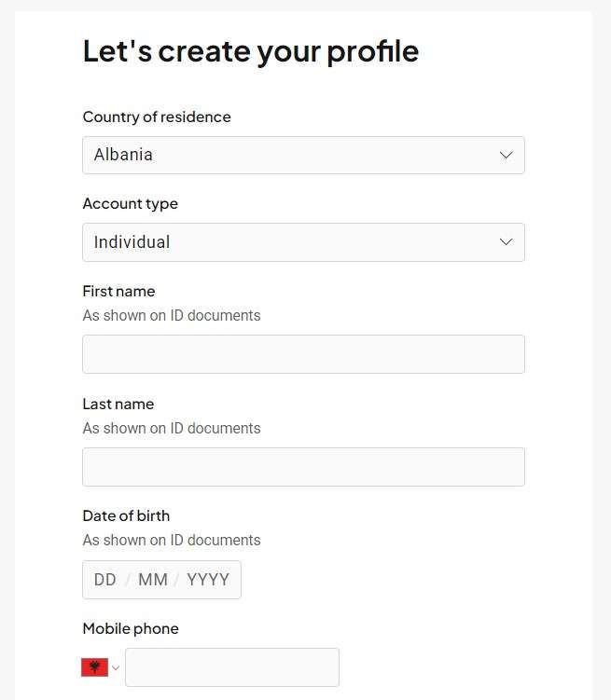Click the Date of birth label
Image resolution: width=611 pixels, height=700 pixels.
click(x=127, y=516)
